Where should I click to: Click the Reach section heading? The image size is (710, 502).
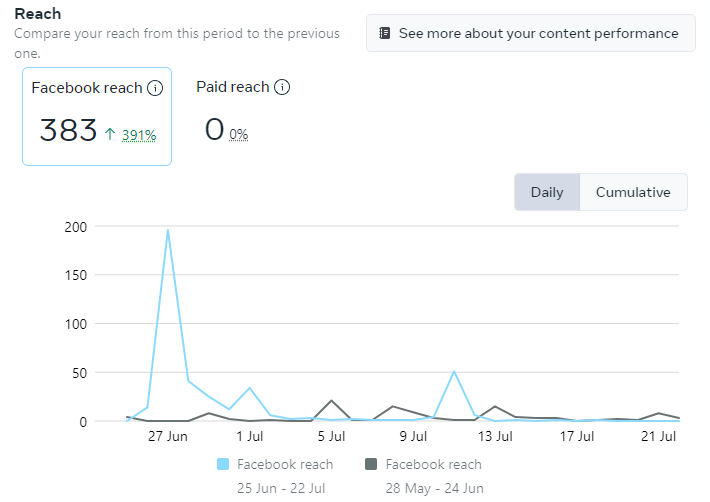[x=37, y=14]
